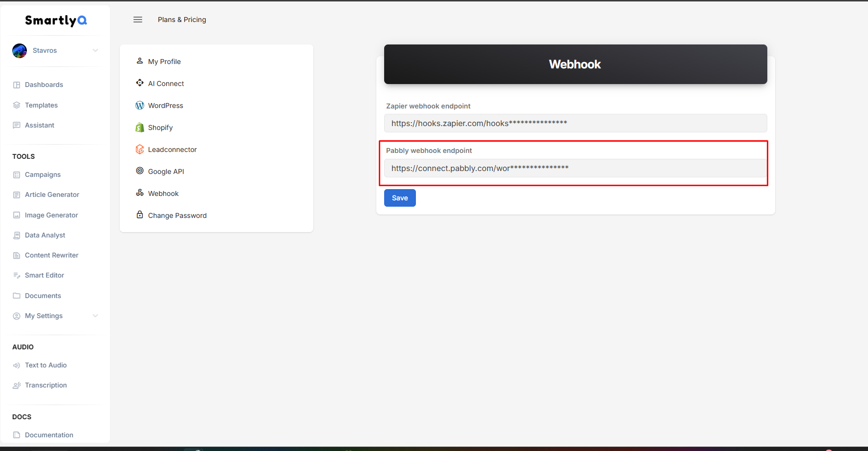Click the WordPress logo icon
The image size is (868, 451).
click(140, 105)
